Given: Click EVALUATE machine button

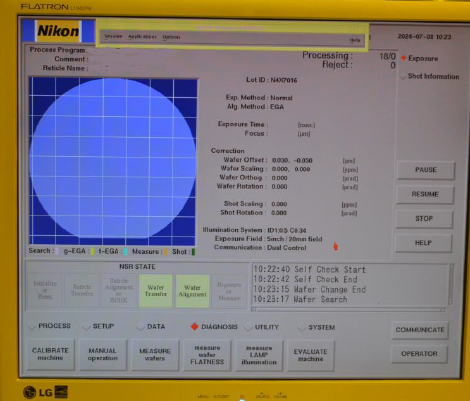Looking at the screenshot, I should point(310,355).
